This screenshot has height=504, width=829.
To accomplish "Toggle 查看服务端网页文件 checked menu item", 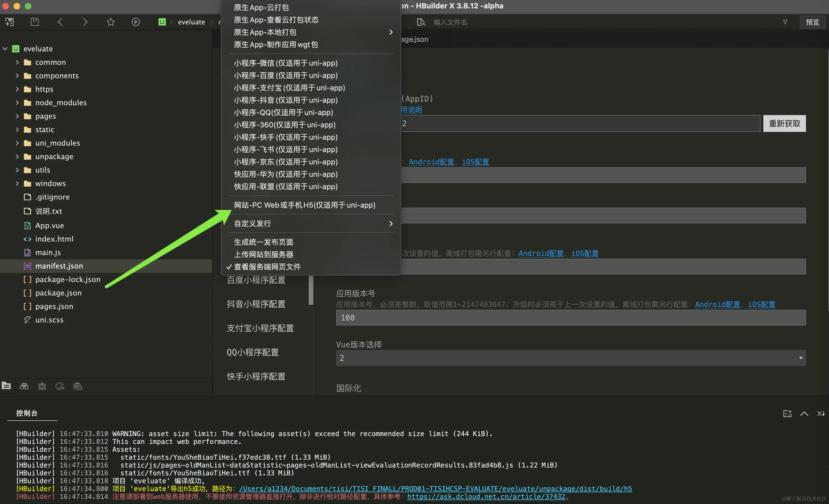I will coord(267,267).
